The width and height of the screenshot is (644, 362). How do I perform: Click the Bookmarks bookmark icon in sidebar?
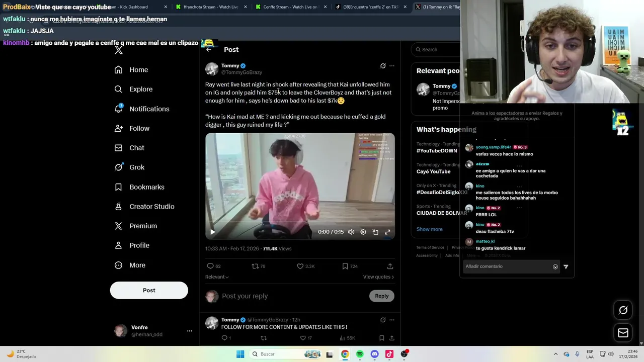pyautogui.click(x=118, y=187)
